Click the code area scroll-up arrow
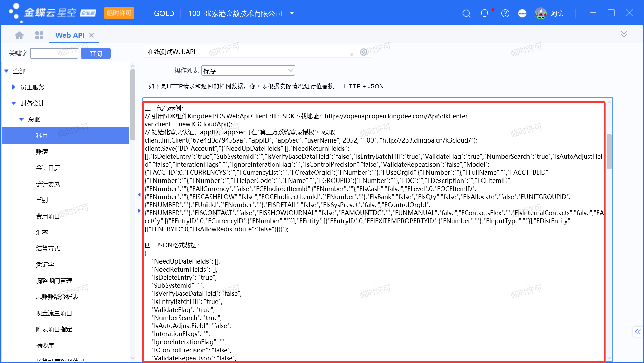Screen dimensions: 644x363 coord(609,102)
